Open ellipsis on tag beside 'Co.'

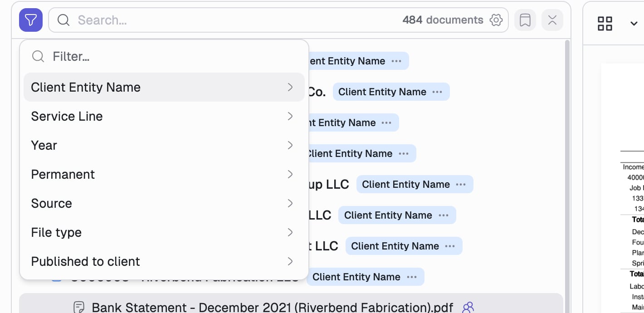pyautogui.click(x=437, y=92)
